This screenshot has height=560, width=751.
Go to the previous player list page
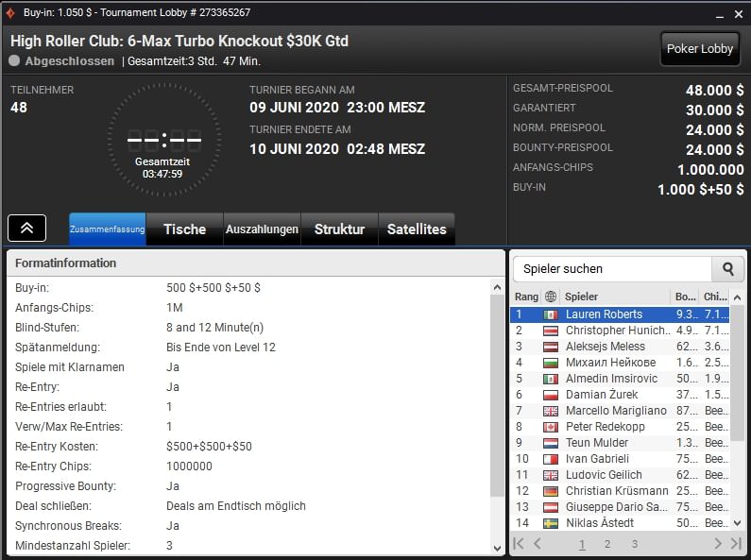point(538,544)
